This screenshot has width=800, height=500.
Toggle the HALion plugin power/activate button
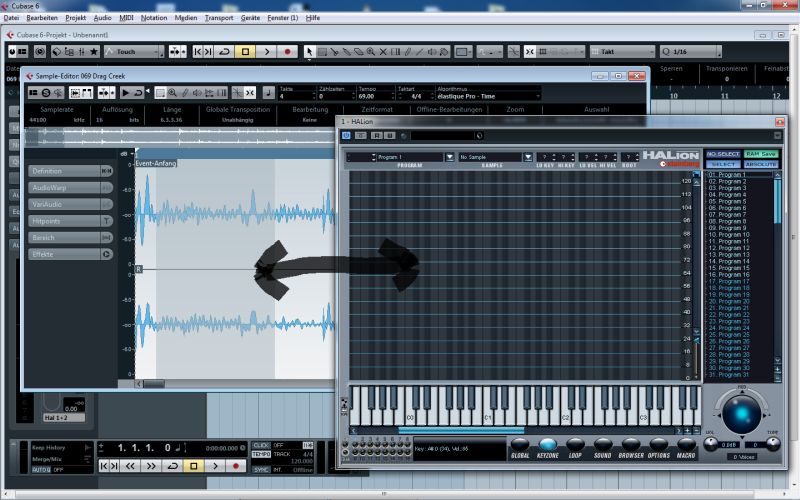pyautogui.click(x=346, y=135)
